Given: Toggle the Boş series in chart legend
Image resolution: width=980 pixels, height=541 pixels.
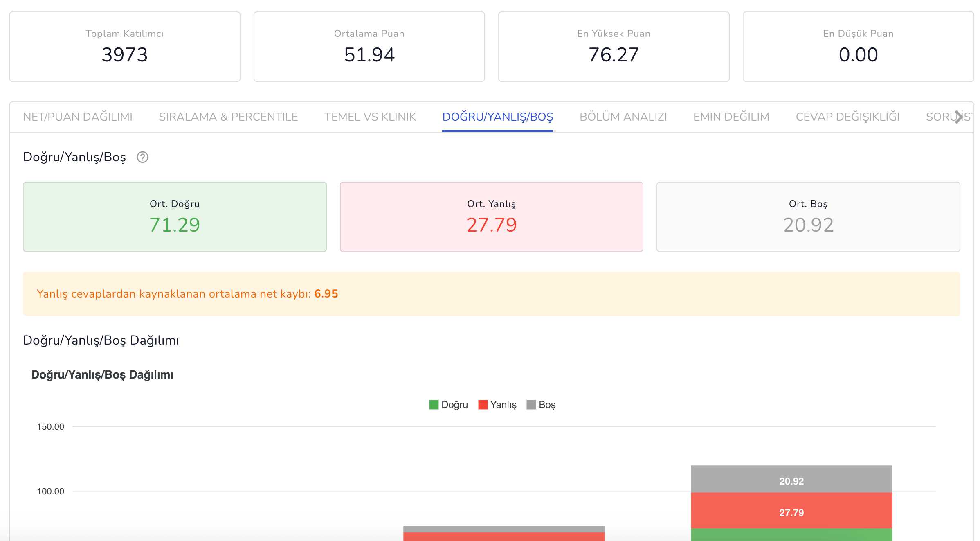Looking at the screenshot, I should click(541, 405).
